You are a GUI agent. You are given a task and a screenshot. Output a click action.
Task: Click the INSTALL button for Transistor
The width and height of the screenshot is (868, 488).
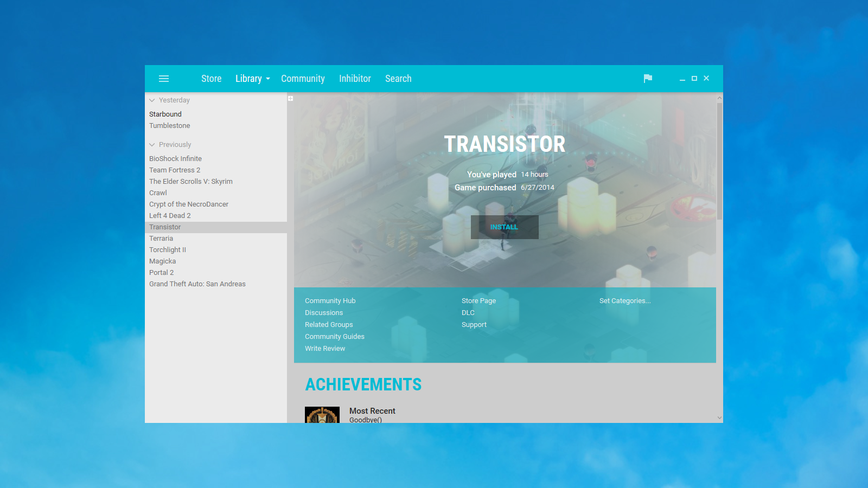click(x=505, y=227)
